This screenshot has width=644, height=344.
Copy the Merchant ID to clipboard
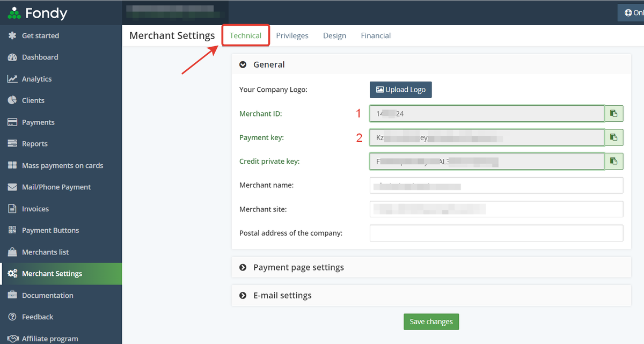pos(614,114)
